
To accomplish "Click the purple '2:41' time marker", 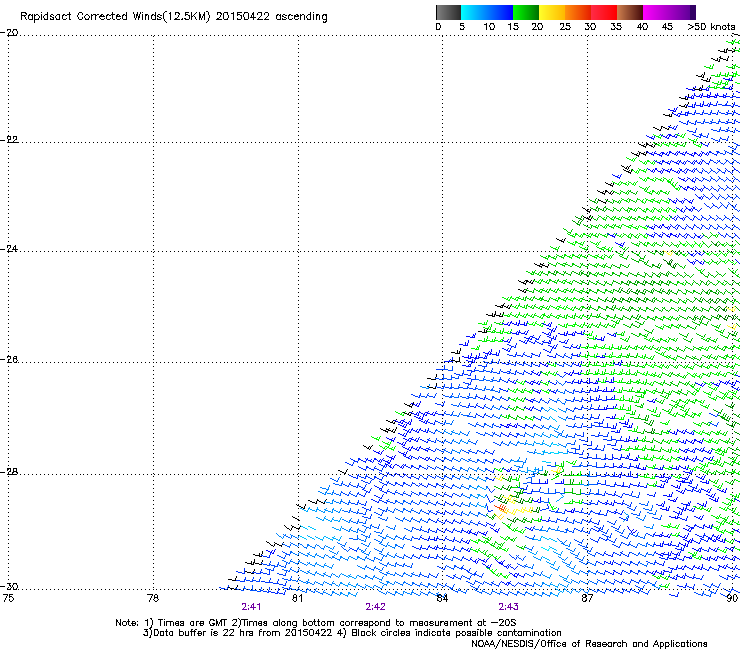I will tap(251, 607).
